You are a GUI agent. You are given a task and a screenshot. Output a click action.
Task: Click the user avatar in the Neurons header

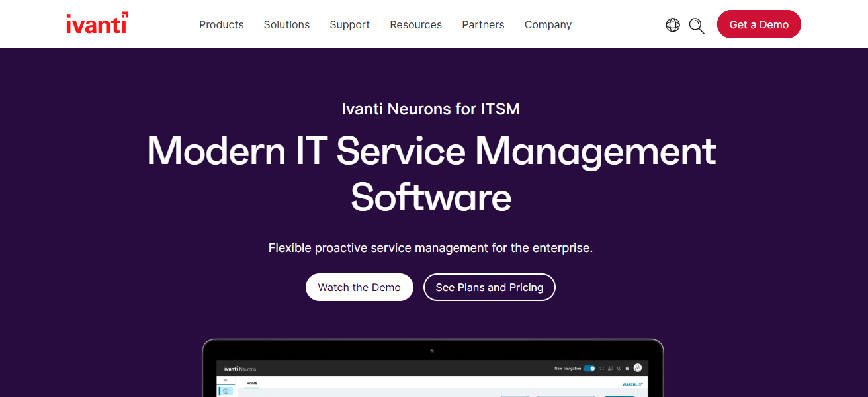pyautogui.click(x=637, y=369)
